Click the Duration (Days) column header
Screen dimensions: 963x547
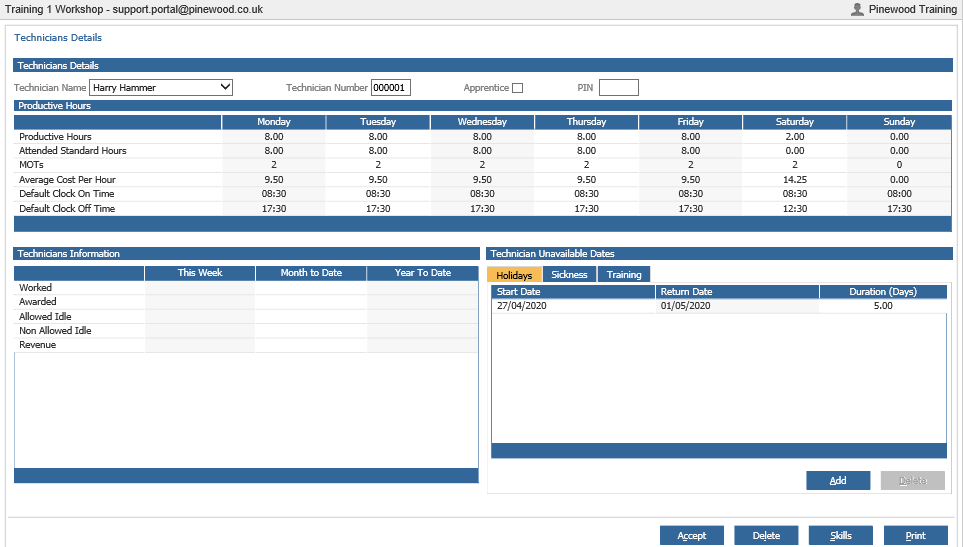coord(883,292)
